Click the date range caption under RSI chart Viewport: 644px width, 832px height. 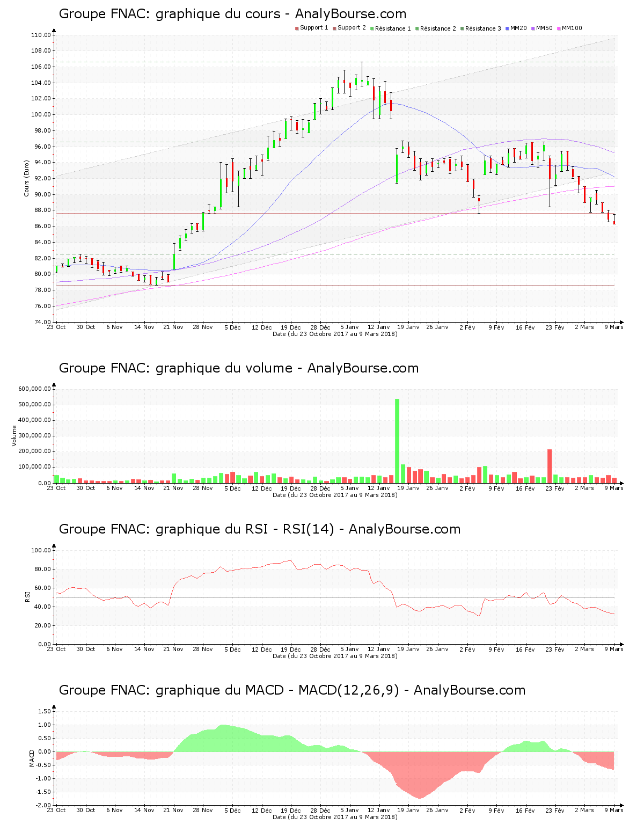(335, 656)
